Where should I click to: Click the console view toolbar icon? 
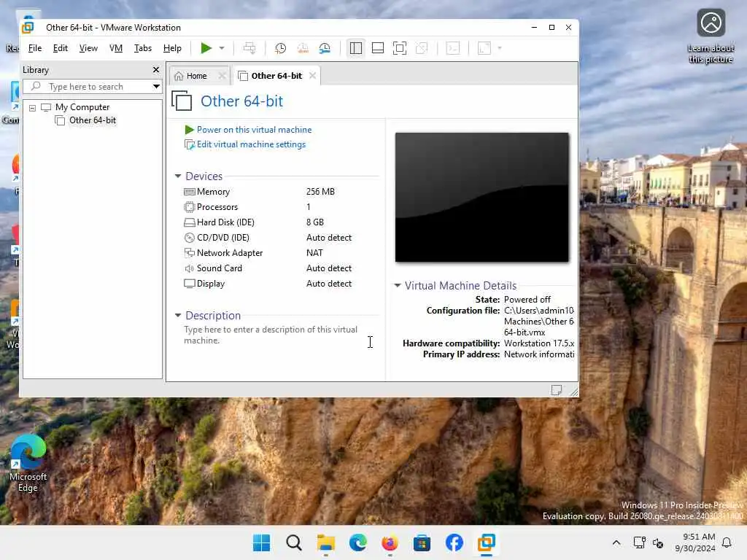click(x=453, y=48)
